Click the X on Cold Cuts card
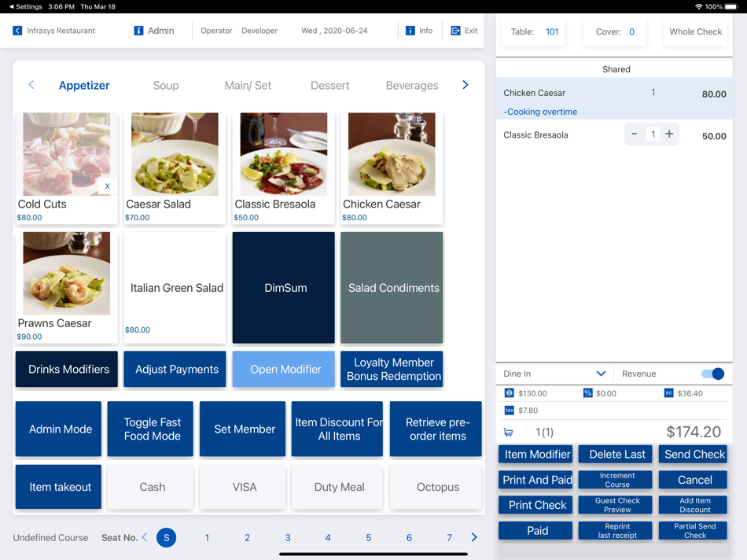Screen dimensions: 747x560 [107, 186]
